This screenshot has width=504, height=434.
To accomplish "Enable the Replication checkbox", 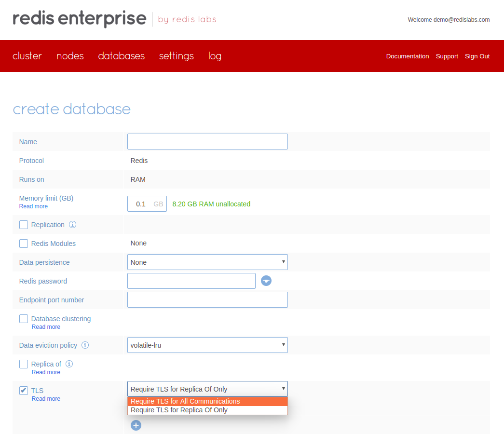I will tap(24, 225).
